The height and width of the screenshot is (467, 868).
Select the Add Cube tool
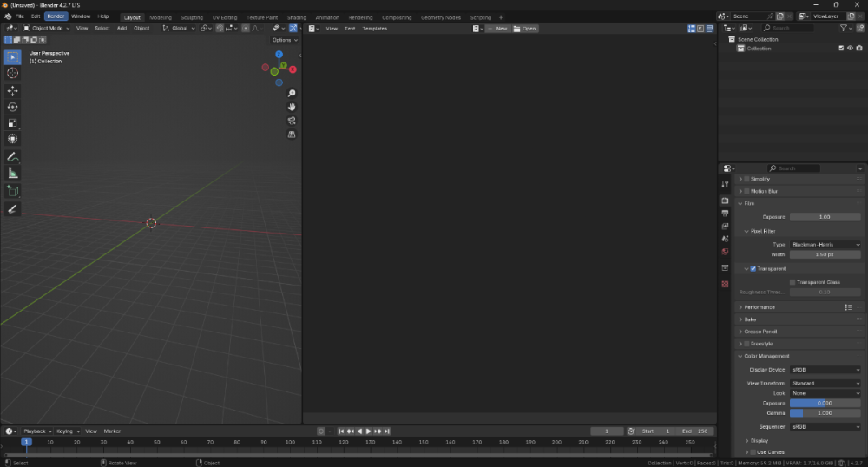pyautogui.click(x=12, y=192)
